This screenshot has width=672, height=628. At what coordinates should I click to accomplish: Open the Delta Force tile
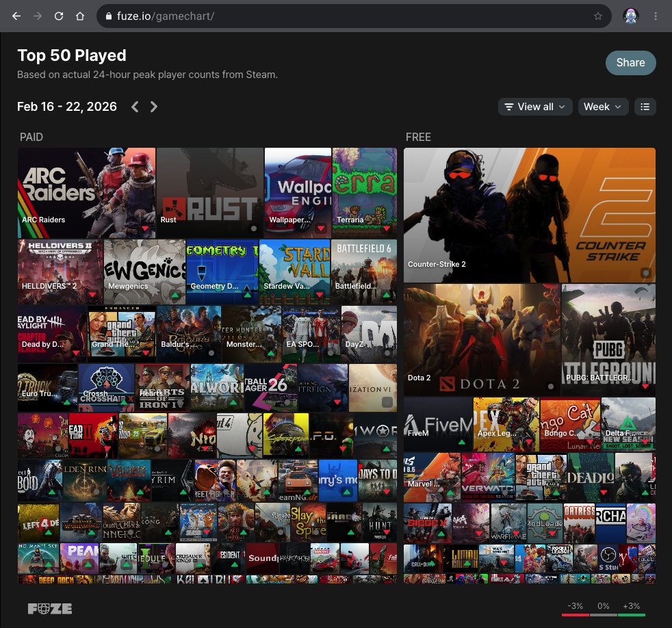(628, 425)
